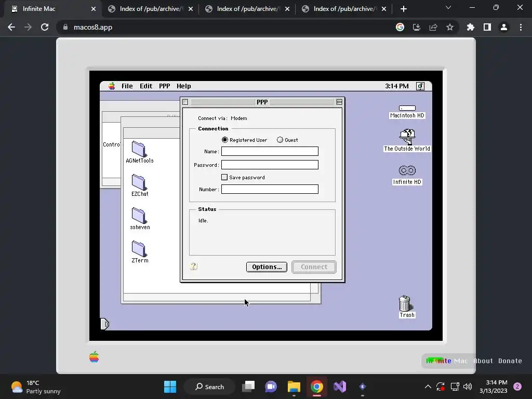Click the Control Strip tab icon
This screenshot has height=399, width=532.
(x=105, y=324)
